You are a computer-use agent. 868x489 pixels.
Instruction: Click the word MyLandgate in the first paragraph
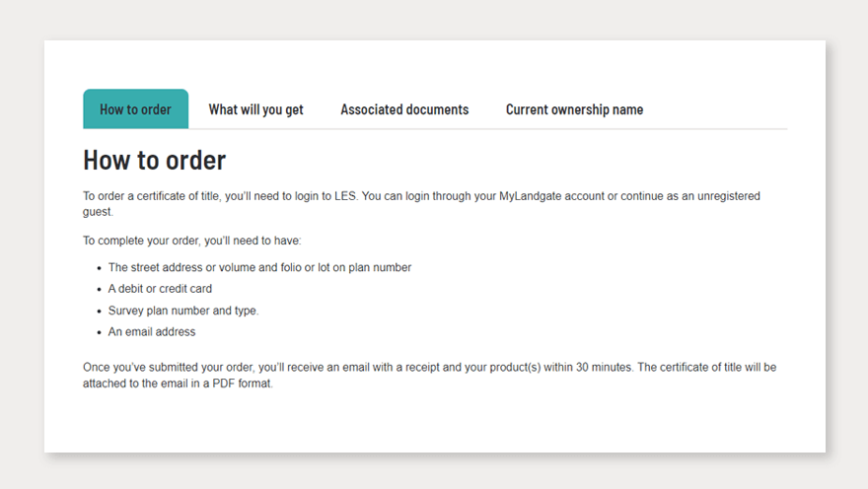pos(540,196)
